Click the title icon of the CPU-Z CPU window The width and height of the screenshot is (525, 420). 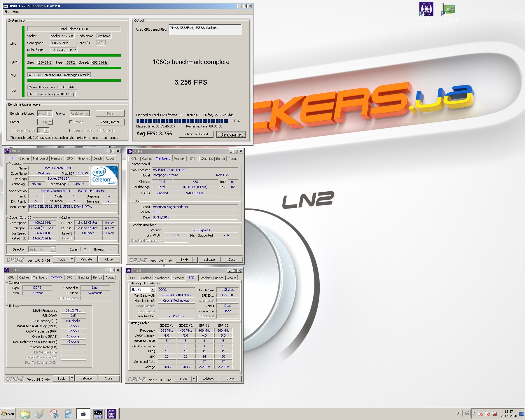click(7, 151)
